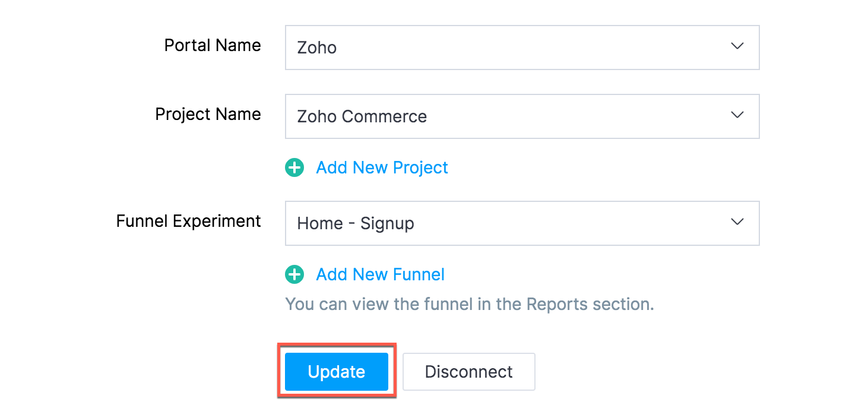868x405 pixels.
Task: Expand the Project Name chevron arrow
Action: click(737, 115)
